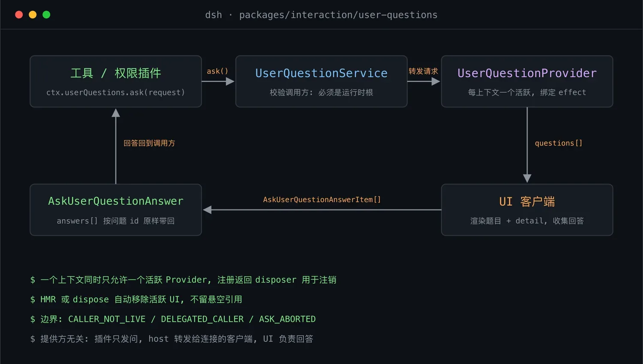Click the line about '一个活跃 Provider' and disposer
This screenshot has height=364, width=643.
coord(183,280)
